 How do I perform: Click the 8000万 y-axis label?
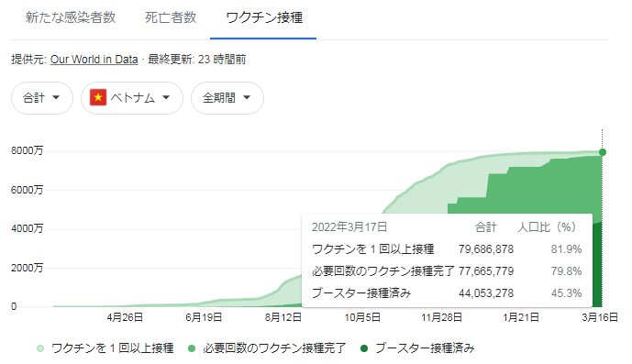pyautogui.click(x=27, y=150)
